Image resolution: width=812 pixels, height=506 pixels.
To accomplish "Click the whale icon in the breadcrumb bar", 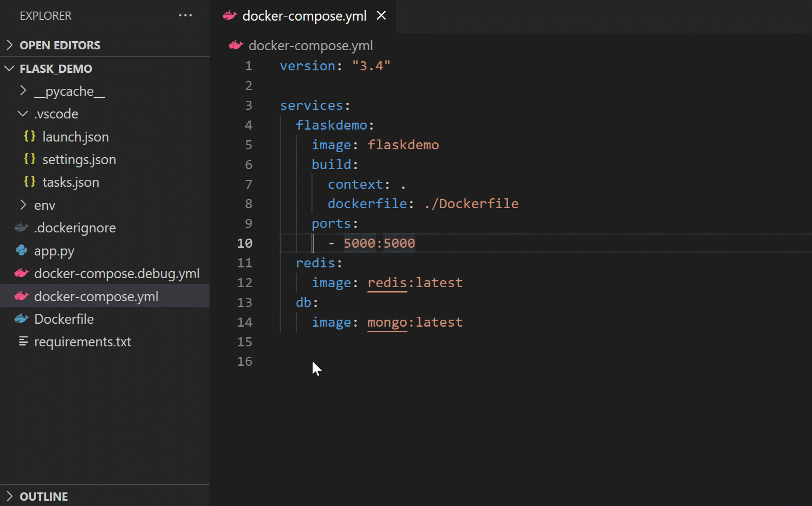I will [236, 45].
